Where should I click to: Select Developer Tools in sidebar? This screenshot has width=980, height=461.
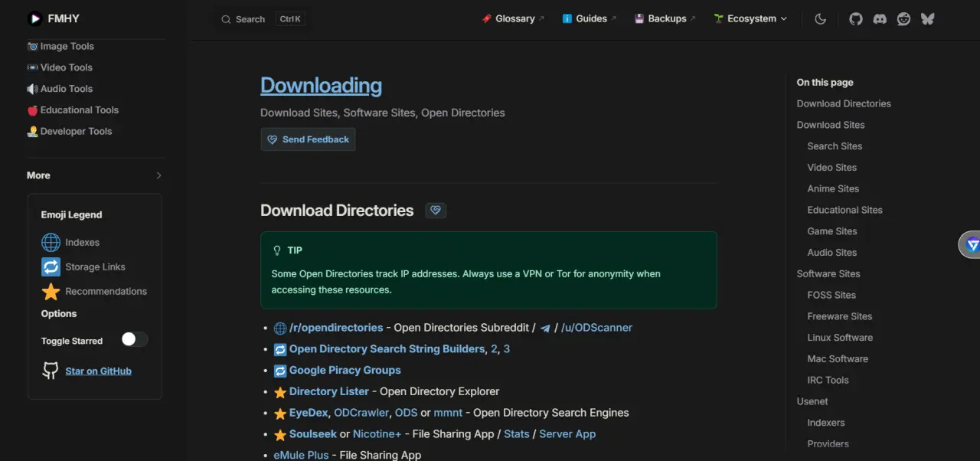click(70, 132)
